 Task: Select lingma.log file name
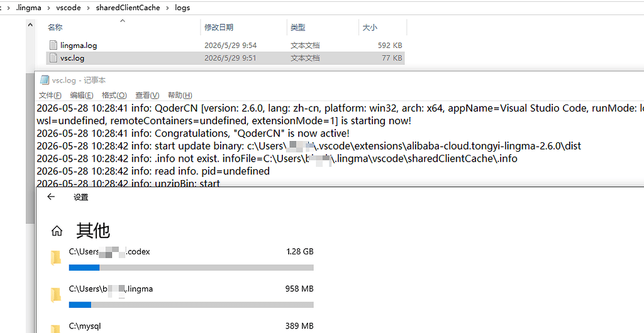click(x=79, y=45)
